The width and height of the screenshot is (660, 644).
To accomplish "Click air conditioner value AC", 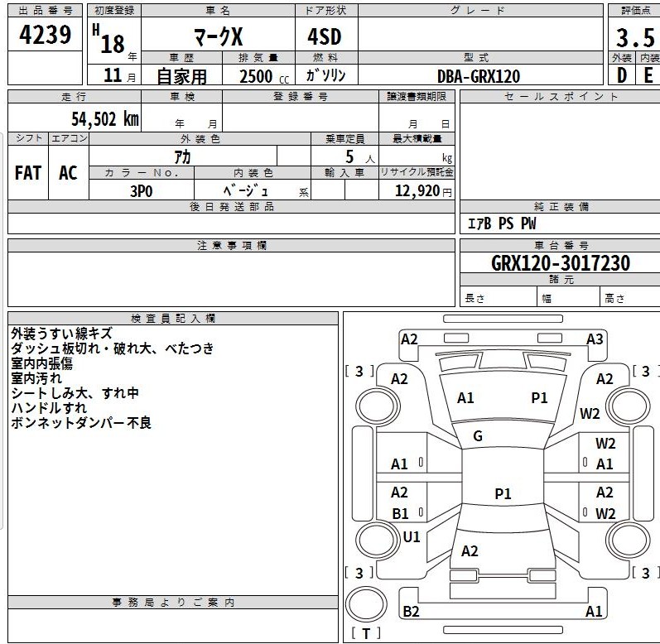I will (x=68, y=173).
